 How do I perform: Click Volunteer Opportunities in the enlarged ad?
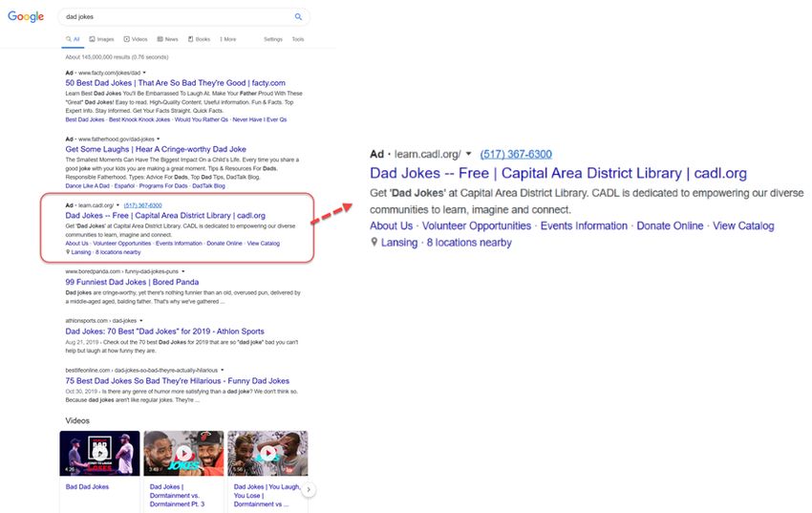[477, 225]
